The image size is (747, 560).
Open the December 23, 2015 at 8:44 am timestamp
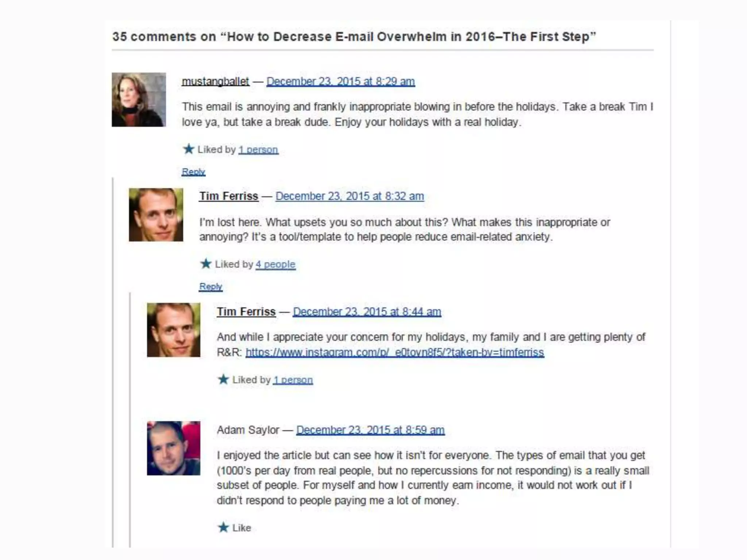[x=367, y=312]
